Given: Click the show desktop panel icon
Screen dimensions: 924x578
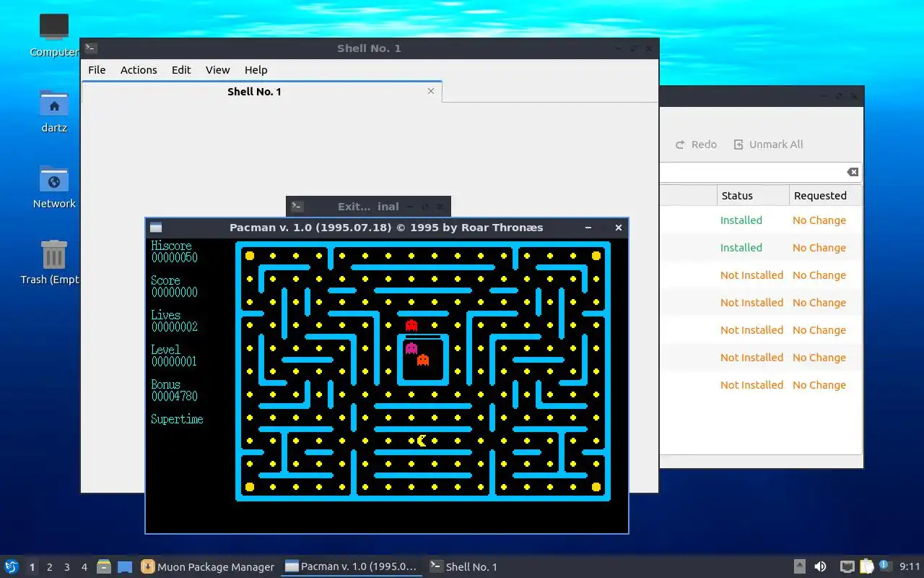Looking at the screenshot, I should click(125, 567).
